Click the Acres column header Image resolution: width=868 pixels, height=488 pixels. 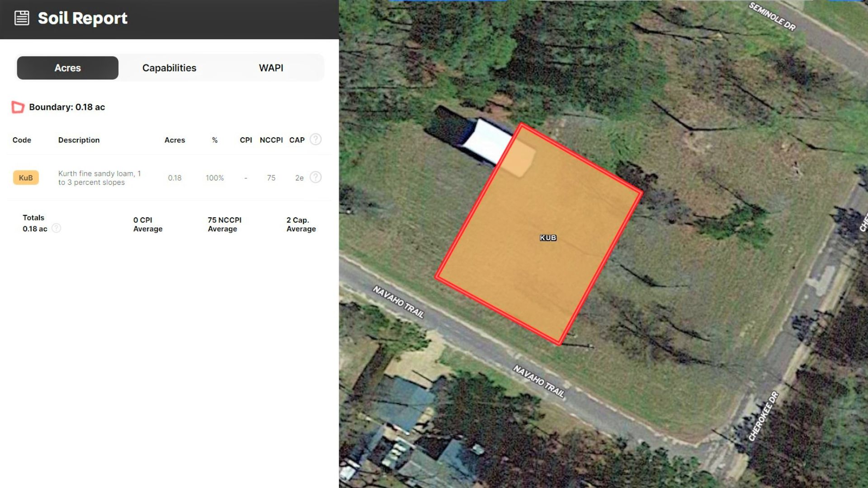coord(175,140)
